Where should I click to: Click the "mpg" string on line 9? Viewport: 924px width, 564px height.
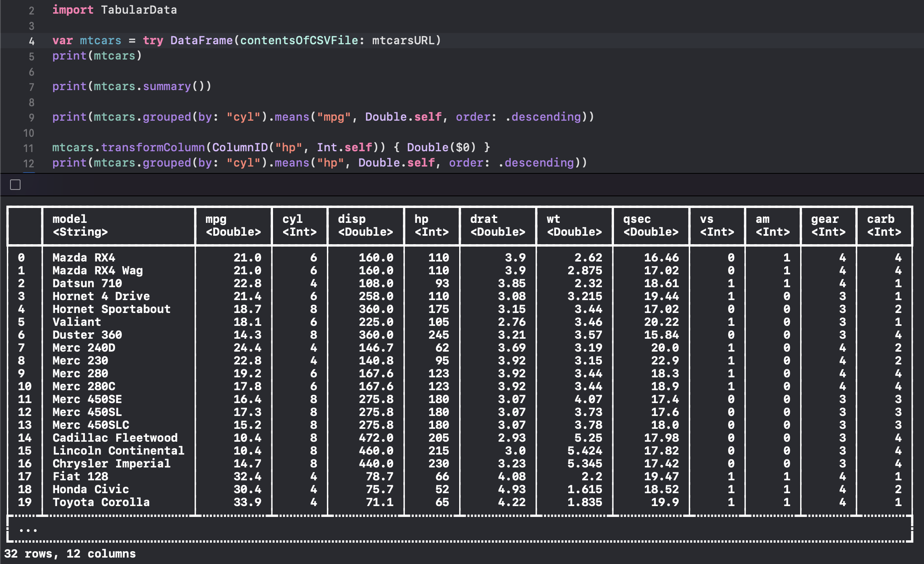coord(333,117)
